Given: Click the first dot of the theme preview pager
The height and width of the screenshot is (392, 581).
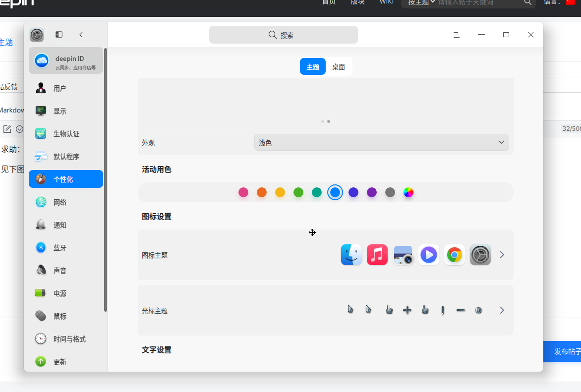Looking at the screenshot, I should (323, 121).
